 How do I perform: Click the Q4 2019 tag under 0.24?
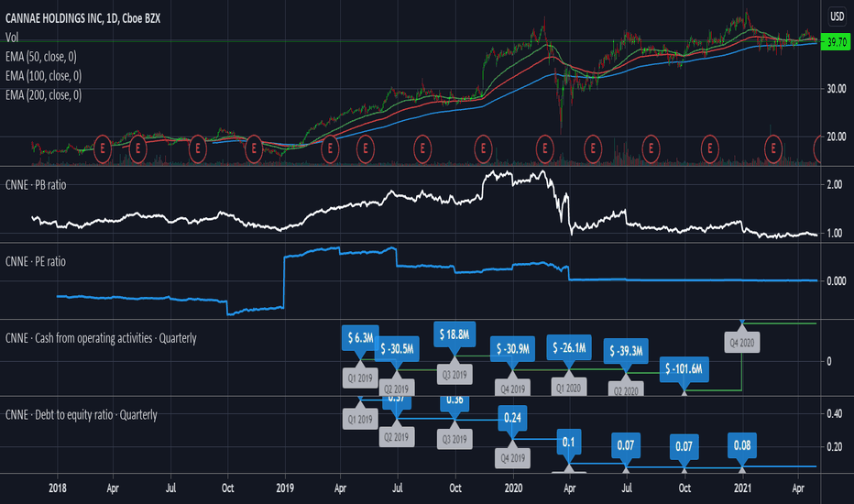point(512,458)
